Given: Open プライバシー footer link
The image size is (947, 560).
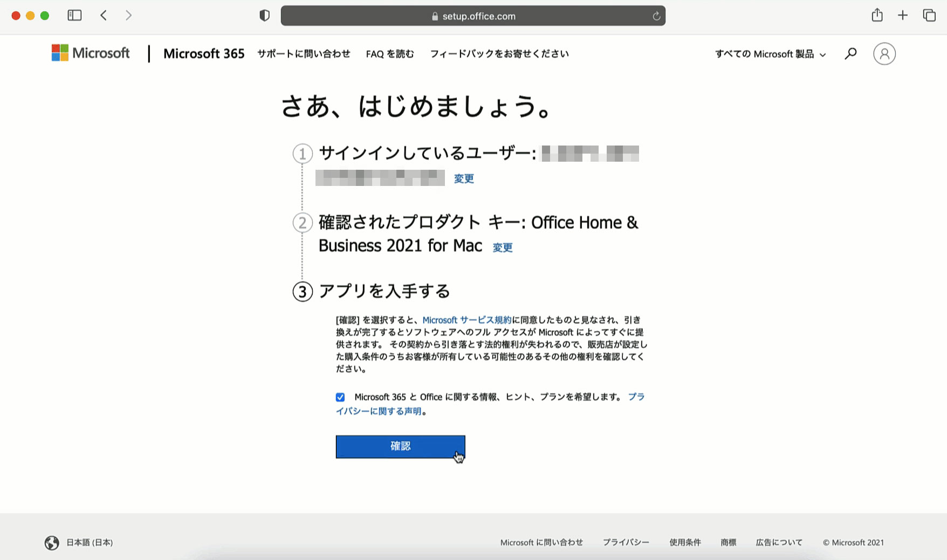Looking at the screenshot, I should pyautogui.click(x=626, y=543).
